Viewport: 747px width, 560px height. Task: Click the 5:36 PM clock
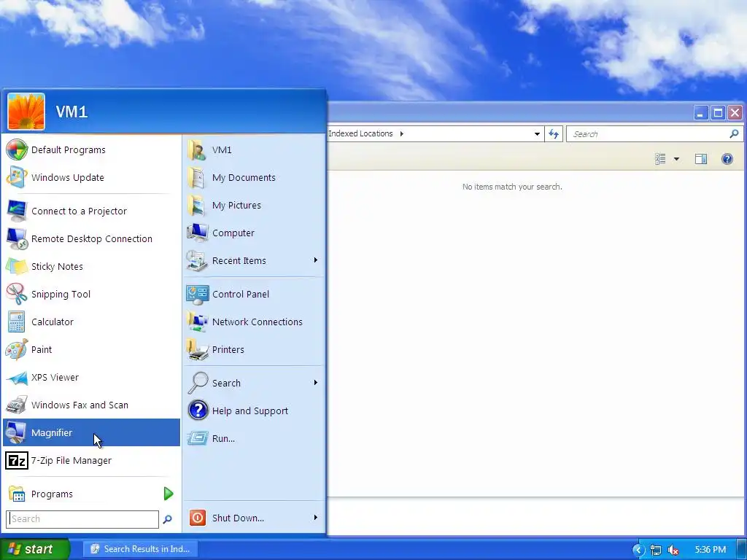[711, 550]
